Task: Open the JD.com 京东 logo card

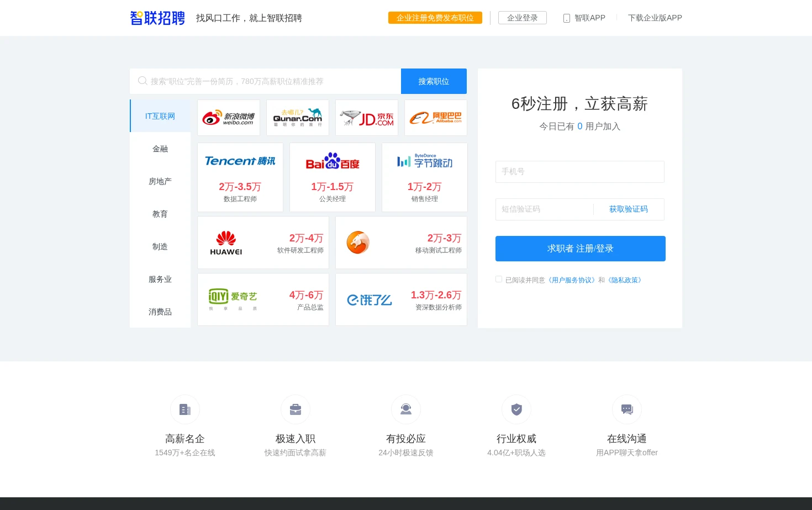Action: [367, 118]
